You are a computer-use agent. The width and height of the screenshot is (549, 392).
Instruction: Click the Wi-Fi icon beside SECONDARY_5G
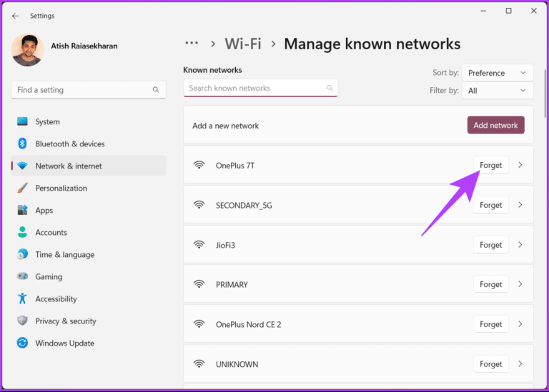[x=199, y=205]
